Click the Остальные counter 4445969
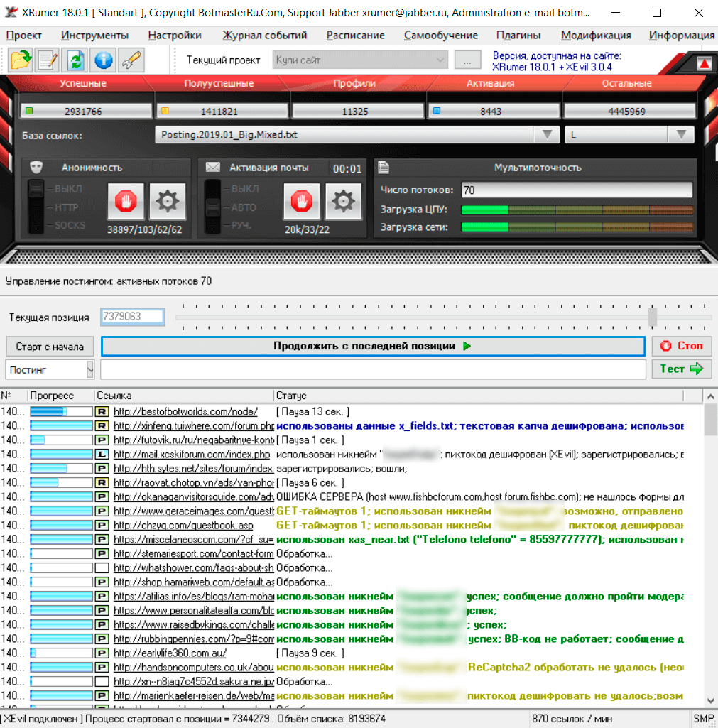718x728 pixels. point(629,112)
